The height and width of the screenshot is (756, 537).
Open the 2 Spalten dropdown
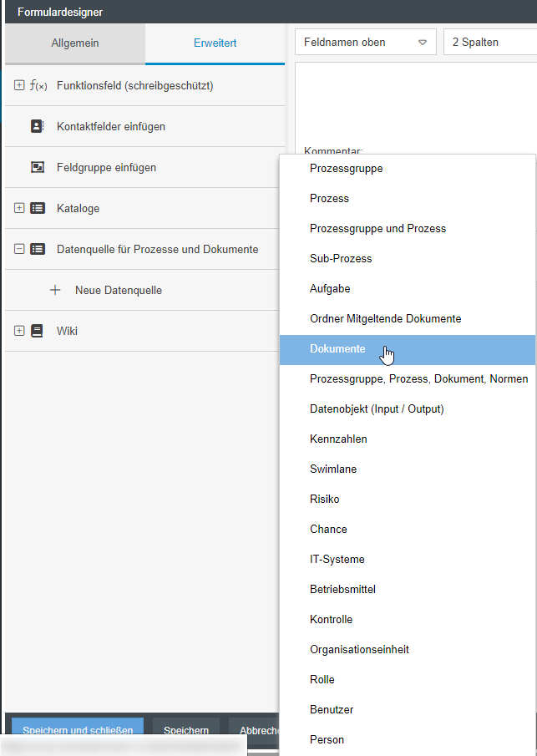tap(490, 42)
